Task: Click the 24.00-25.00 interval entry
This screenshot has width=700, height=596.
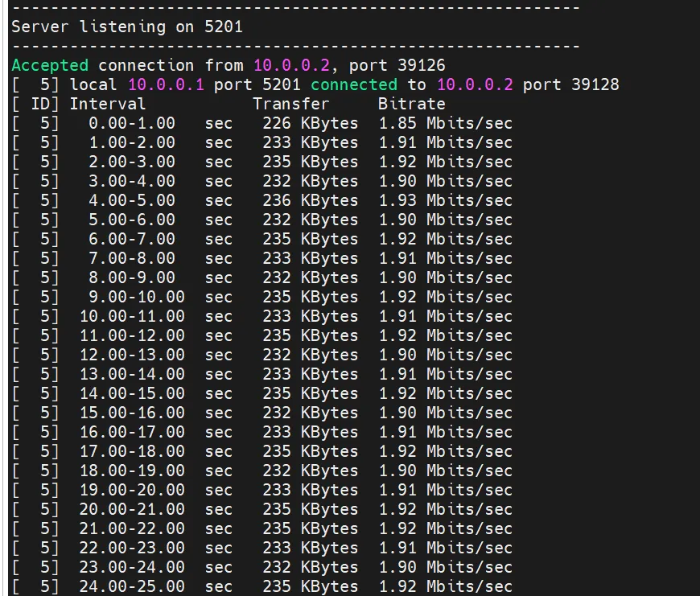Action: [x=132, y=586]
